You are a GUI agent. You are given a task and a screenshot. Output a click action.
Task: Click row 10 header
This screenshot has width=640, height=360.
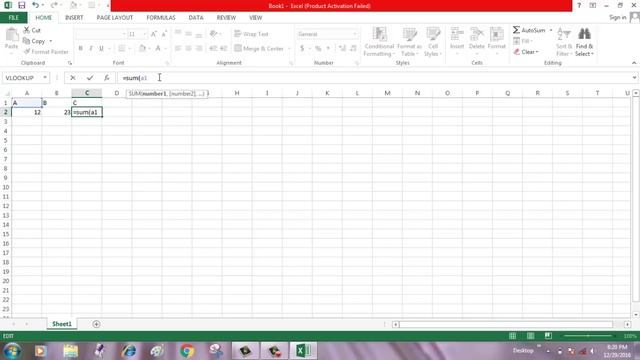pos(6,187)
